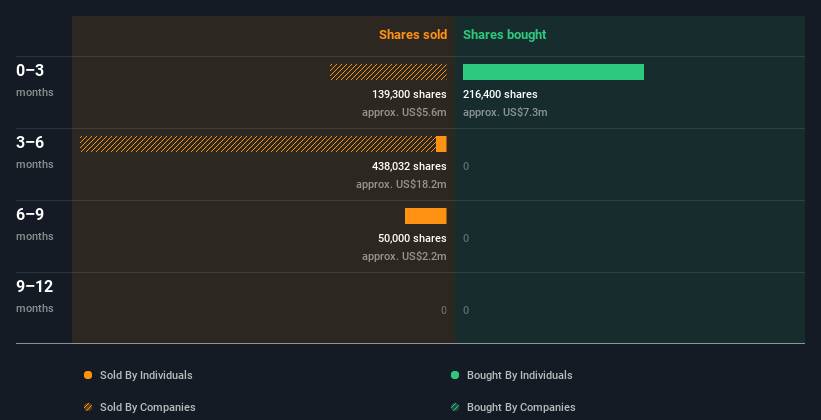Image resolution: width=821 pixels, height=420 pixels.
Task: Click the hatched 3–6 months company sold bar
Action: point(258,144)
